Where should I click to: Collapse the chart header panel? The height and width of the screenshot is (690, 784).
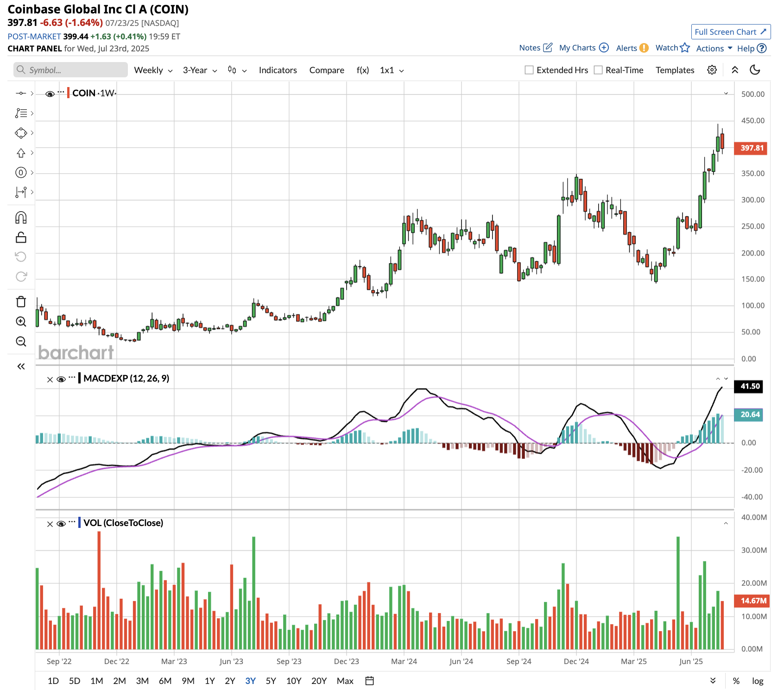click(735, 70)
